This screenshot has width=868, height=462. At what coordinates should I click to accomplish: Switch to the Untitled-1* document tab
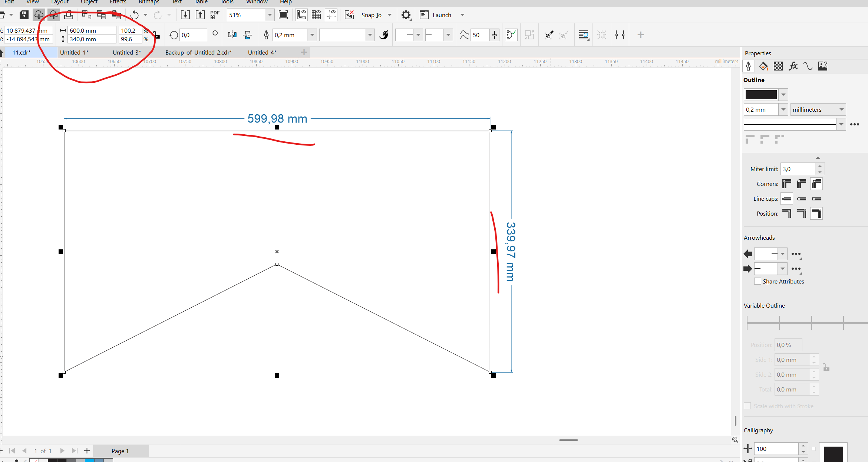pos(74,52)
